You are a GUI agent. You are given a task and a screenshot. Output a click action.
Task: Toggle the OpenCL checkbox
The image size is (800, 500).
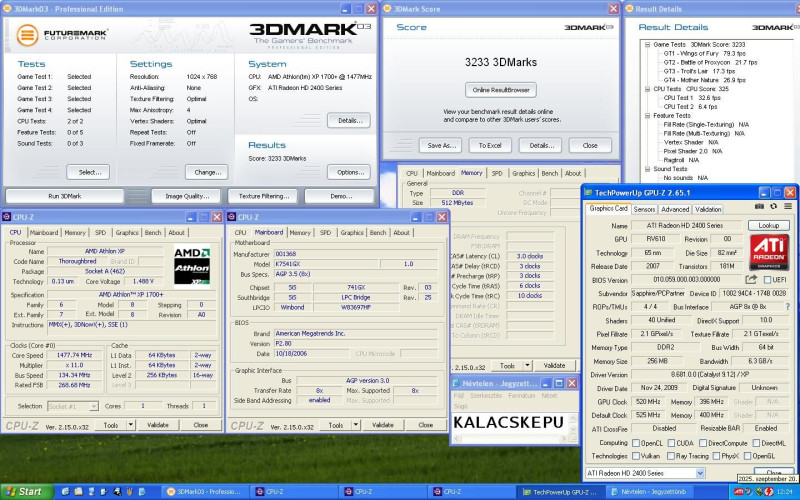click(636, 443)
